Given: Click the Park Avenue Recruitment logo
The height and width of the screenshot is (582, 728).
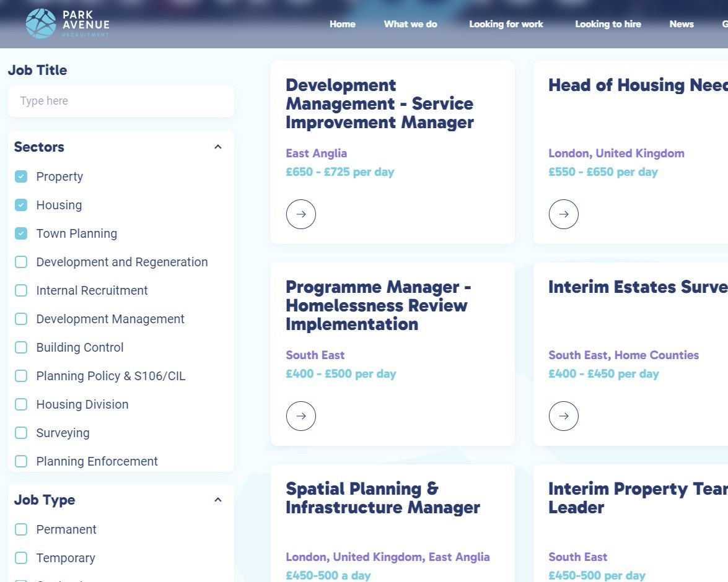Looking at the screenshot, I should click(68, 23).
